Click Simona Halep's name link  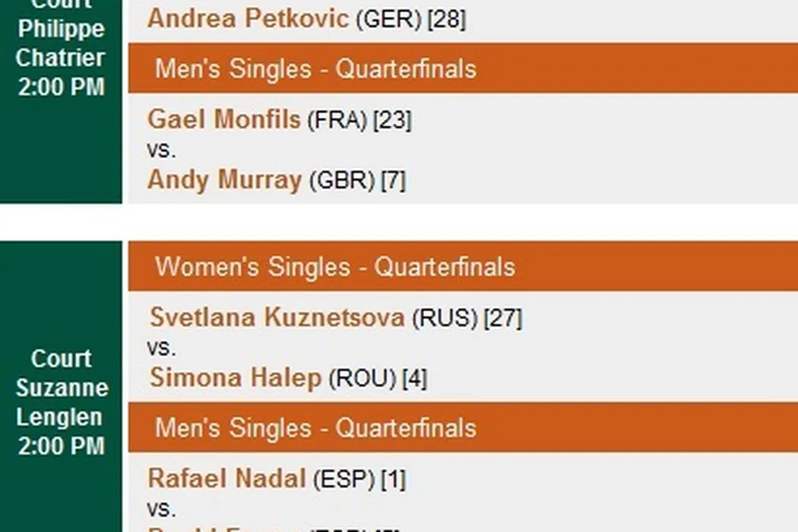235,378
